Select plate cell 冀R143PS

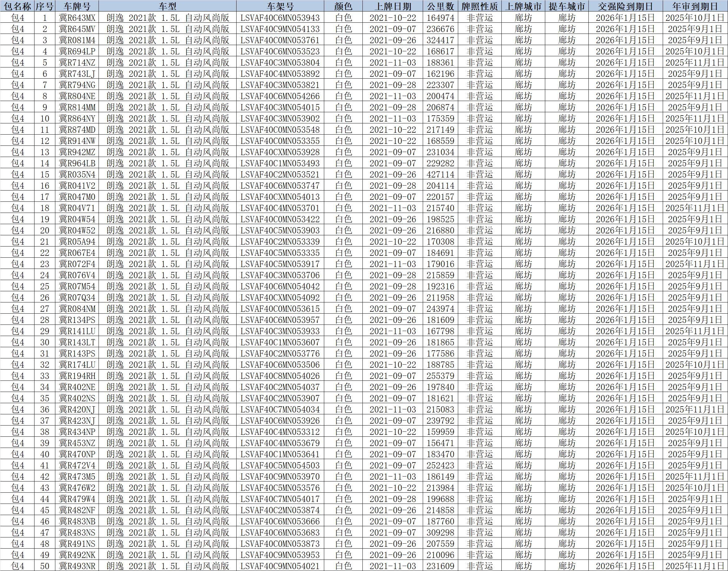click(77, 354)
